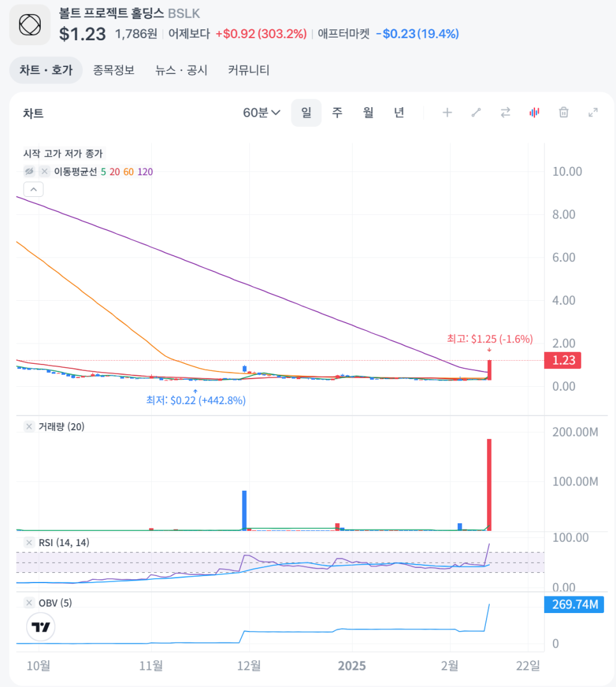Switch to the 뉴스 · 공시 tab
The height and width of the screenshot is (687, 616).
tap(181, 70)
